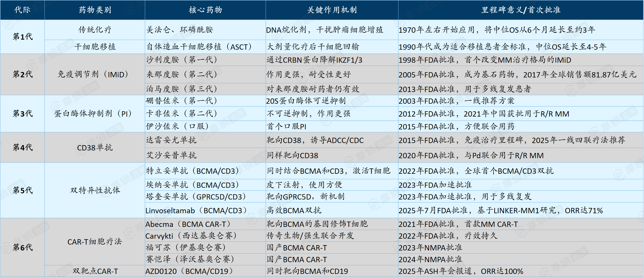Image resolution: width=644 pixels, height=277 pixels.
Task: Select the 第4代 generation cell
Action: coord(22,147)
